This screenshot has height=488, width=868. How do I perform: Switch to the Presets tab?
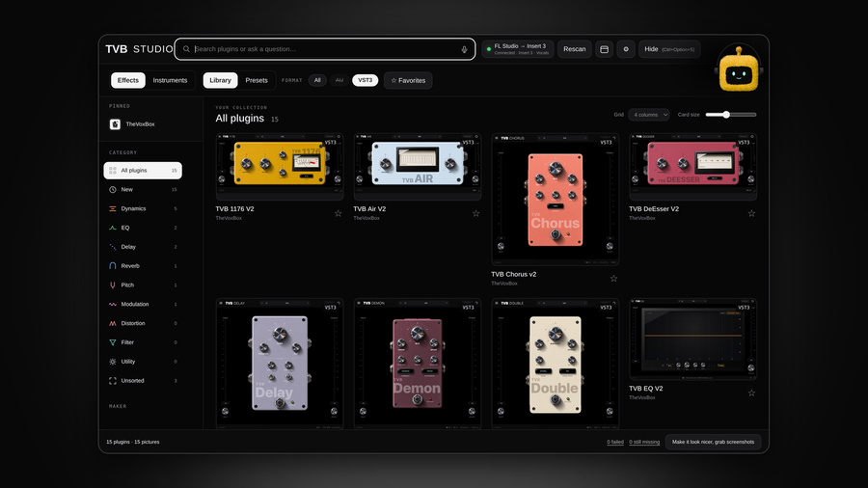click(257, 80)
